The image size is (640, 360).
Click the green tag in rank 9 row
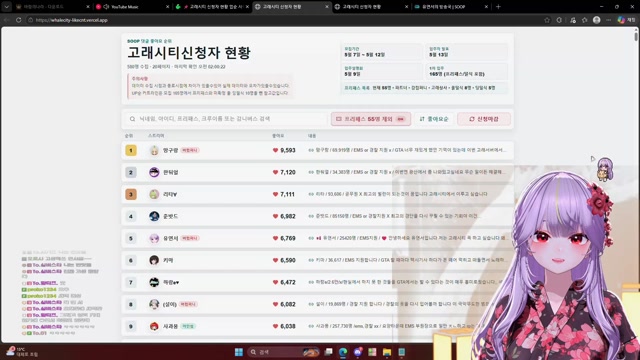[x=188, y=327]
